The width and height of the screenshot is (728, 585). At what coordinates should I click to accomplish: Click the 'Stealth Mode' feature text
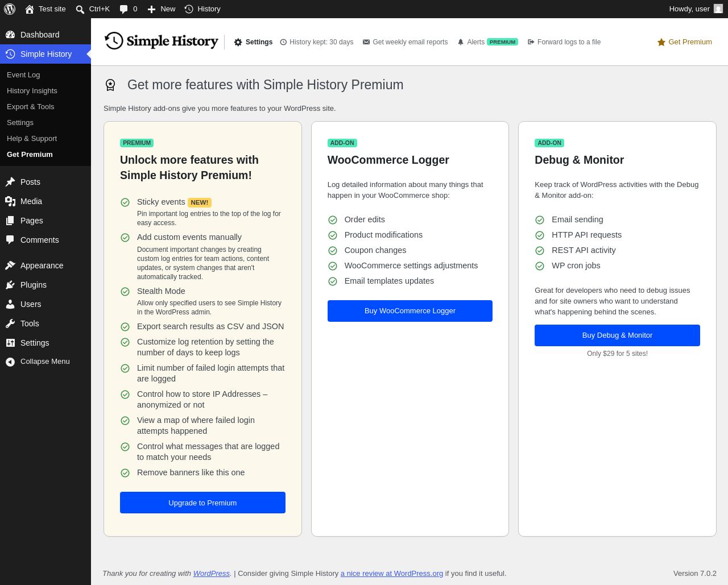161,291
